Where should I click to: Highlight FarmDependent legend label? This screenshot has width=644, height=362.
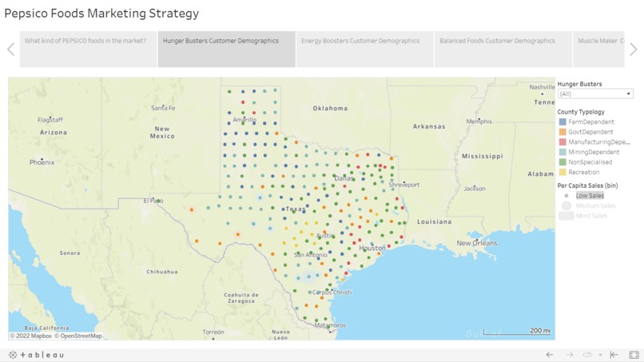(591, 121)
